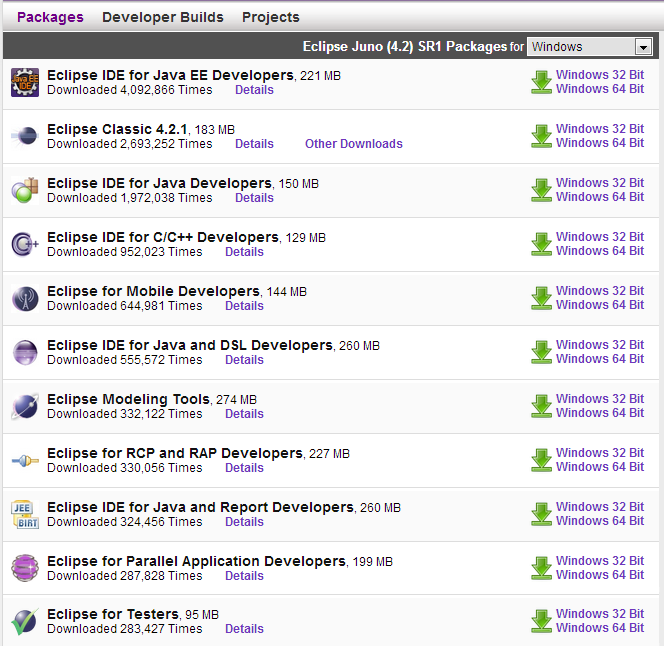Show Details for Java and DSL Developers
This screenshot has height=646, width=664.
coord(244,360)
